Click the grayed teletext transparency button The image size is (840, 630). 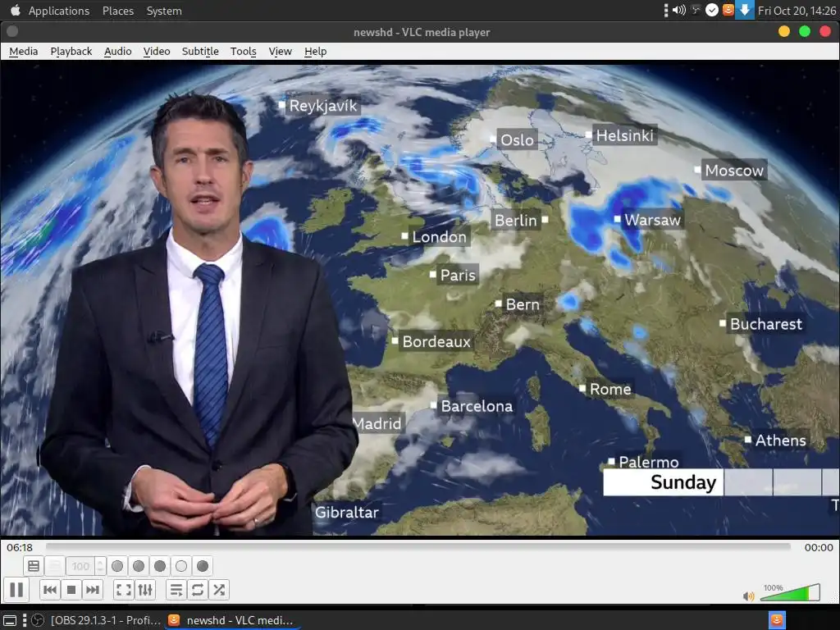coord(54,566)
